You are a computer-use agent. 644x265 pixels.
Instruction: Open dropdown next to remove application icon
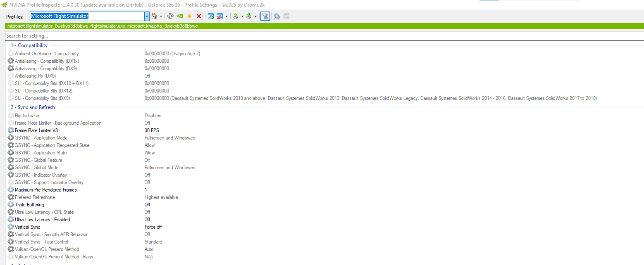pyautogui.click(x=227, y=16)
